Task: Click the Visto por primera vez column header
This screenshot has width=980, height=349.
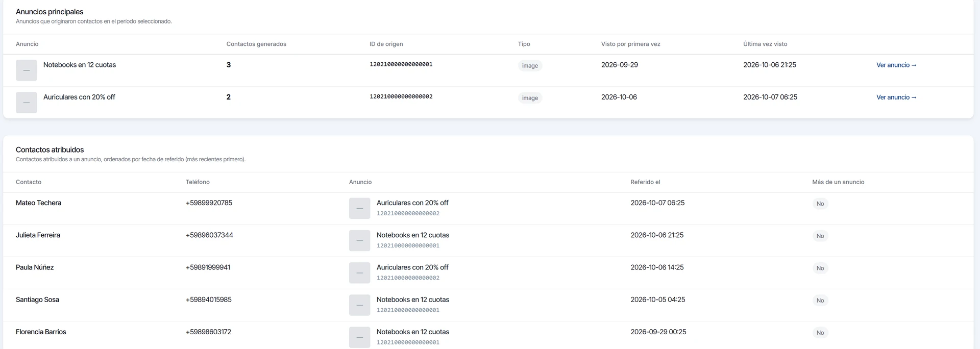Action: click(631, 44)
